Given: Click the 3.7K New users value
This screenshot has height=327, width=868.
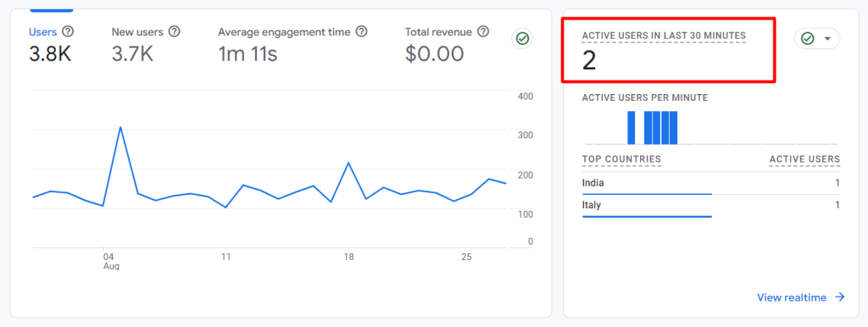Looking at the screenshot, I should point(132,53).
